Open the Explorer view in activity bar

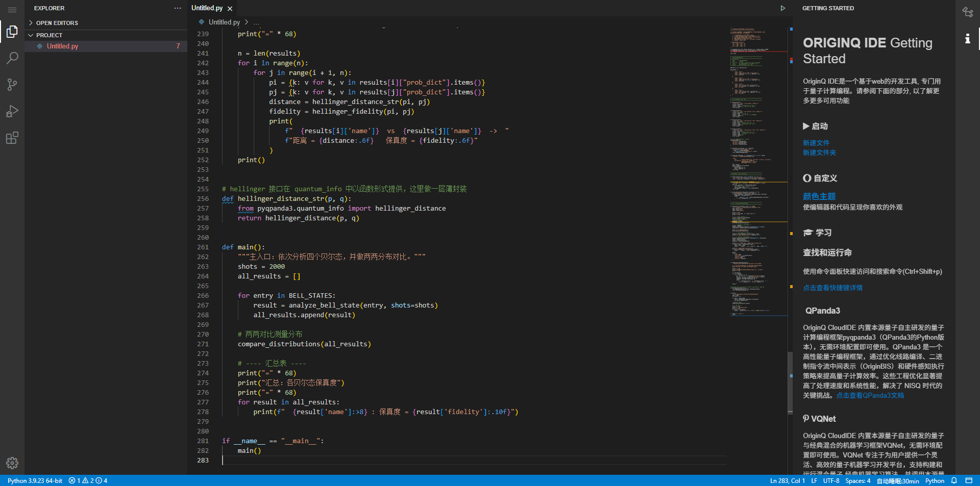[x=12, y=32]
